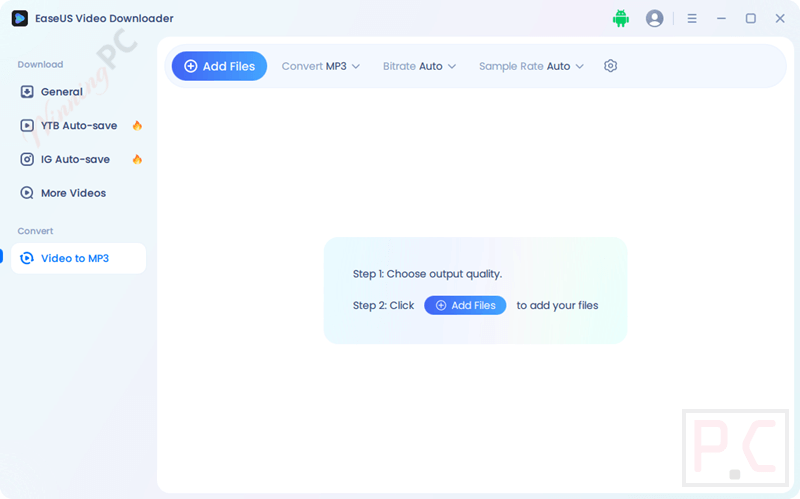The height and width of the screenshot is (499, 800).
Task: Click the YTB Auto-save play icon
Action: click(27, 126)
